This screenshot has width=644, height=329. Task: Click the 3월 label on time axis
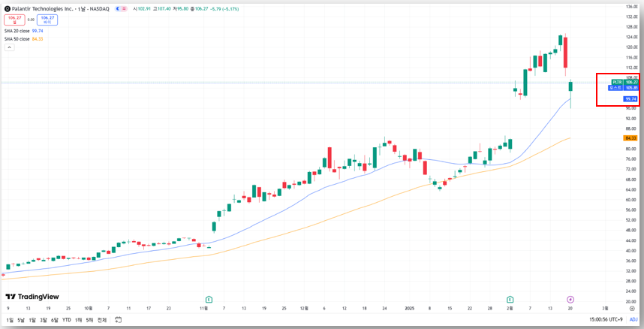[606, 308]
